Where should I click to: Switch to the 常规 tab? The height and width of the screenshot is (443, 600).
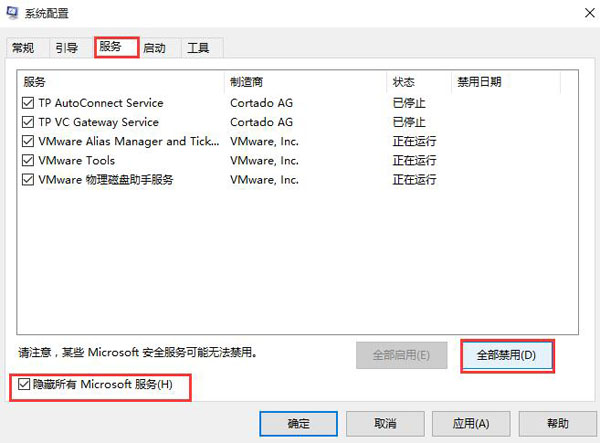tap(22, 48)
